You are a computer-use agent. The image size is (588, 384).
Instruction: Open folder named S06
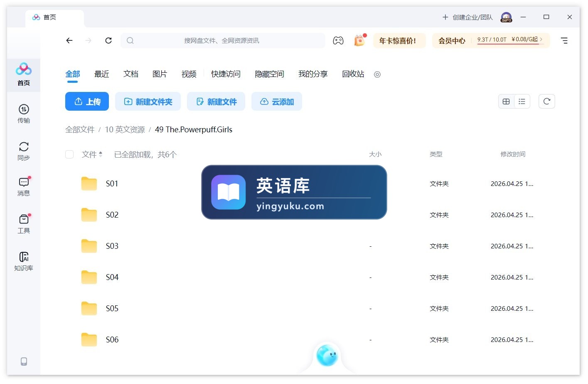[112, 339]
